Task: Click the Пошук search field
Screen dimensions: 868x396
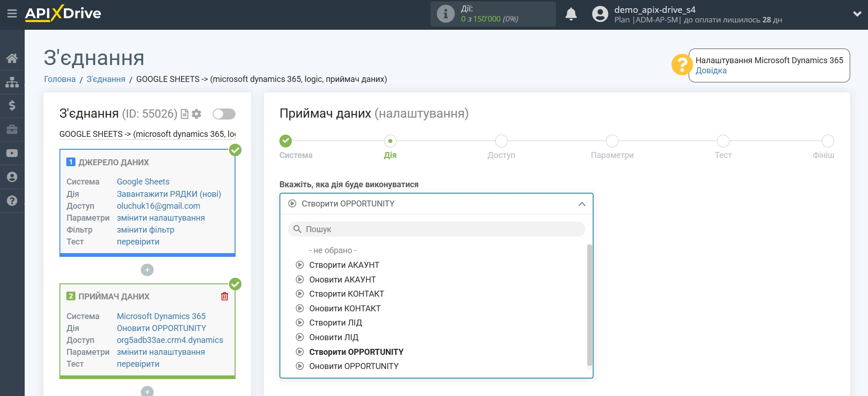Action: click(x=436, y=229)
